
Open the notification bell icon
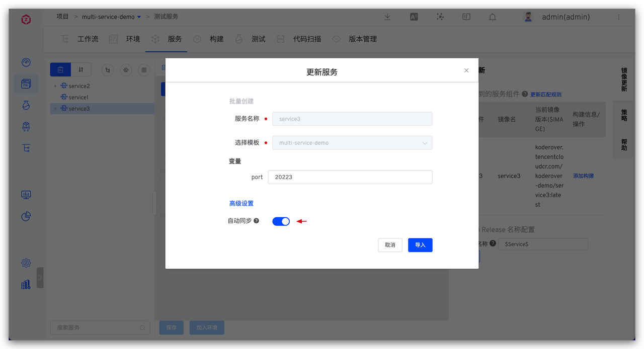pos(493,17)
